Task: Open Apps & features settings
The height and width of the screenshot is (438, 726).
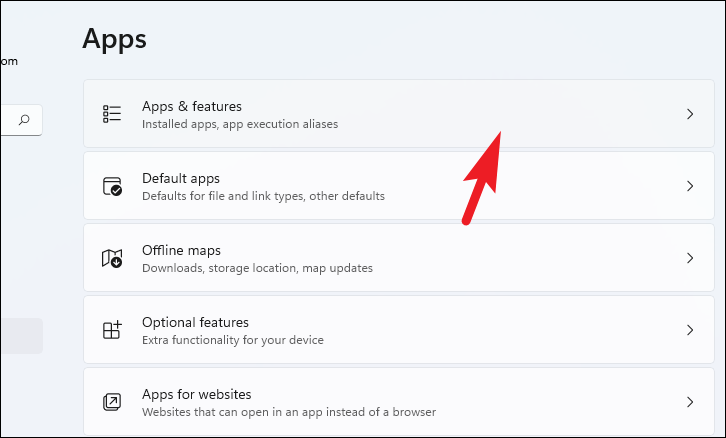Action: coord(192,106)
